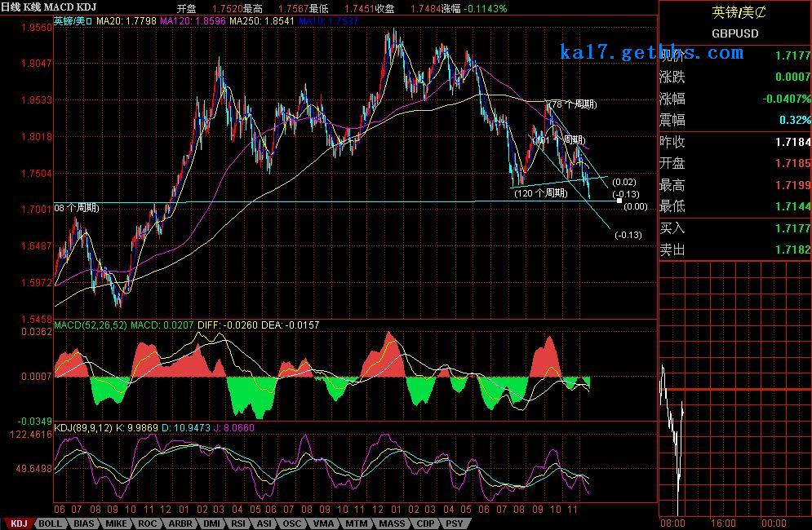Click the 1.9550 price axis label
Screen dimensions: 812x530
37,28
